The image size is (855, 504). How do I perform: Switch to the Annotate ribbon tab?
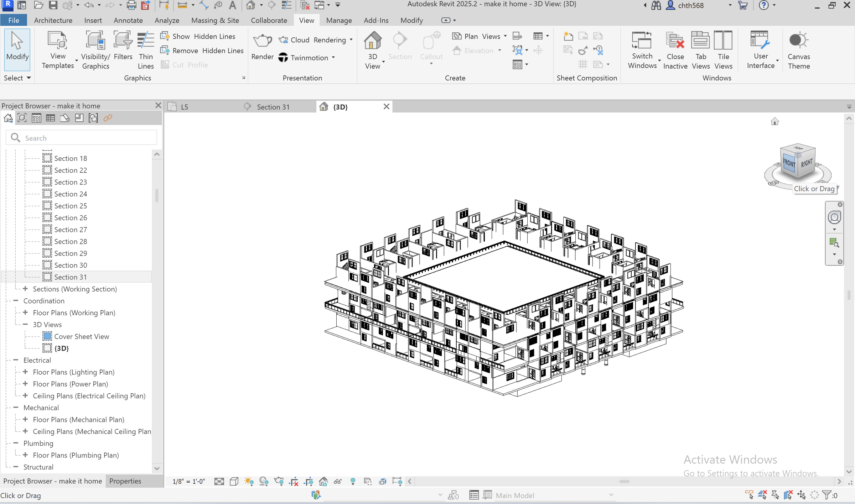click(x=128, y=20)
